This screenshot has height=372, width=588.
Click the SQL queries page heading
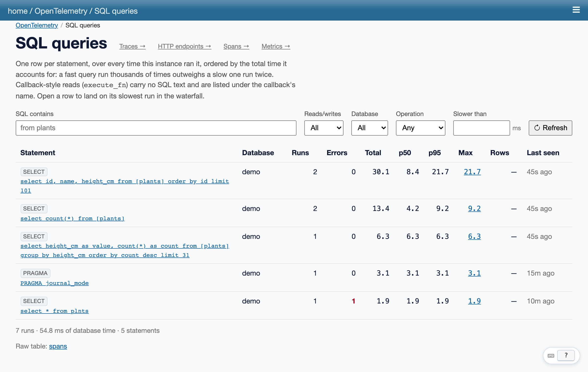[x=61, y=43]
